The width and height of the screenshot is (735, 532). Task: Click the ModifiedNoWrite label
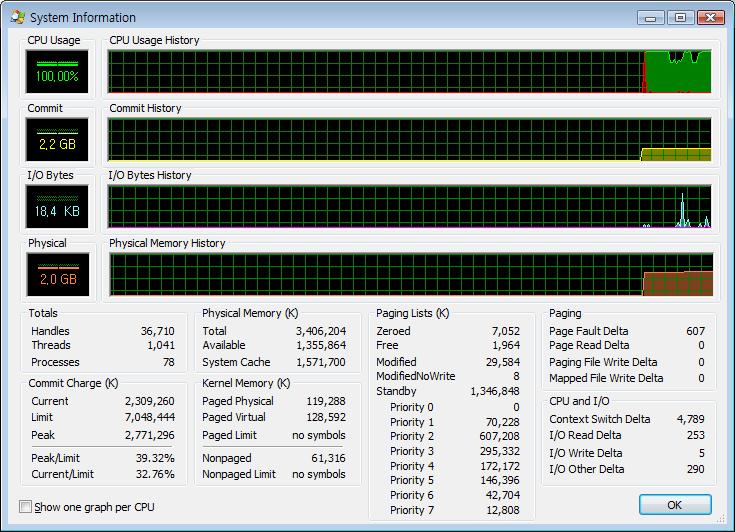tap(416, 376)
